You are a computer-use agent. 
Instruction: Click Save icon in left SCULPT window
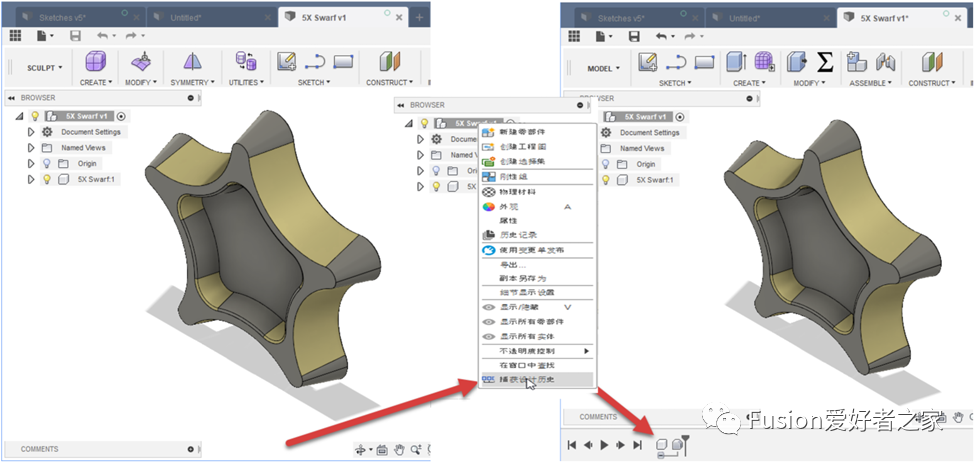[75, 36]
